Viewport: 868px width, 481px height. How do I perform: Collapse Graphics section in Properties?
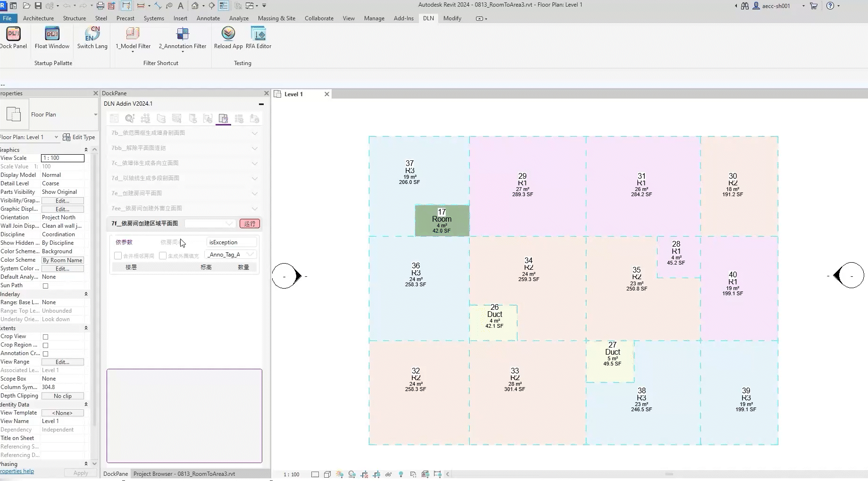pos(86,150)
